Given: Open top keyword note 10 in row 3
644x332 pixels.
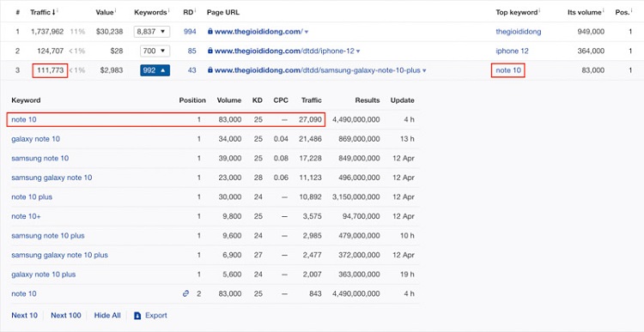Looking at the screenshot, I should tap(508, 70).
